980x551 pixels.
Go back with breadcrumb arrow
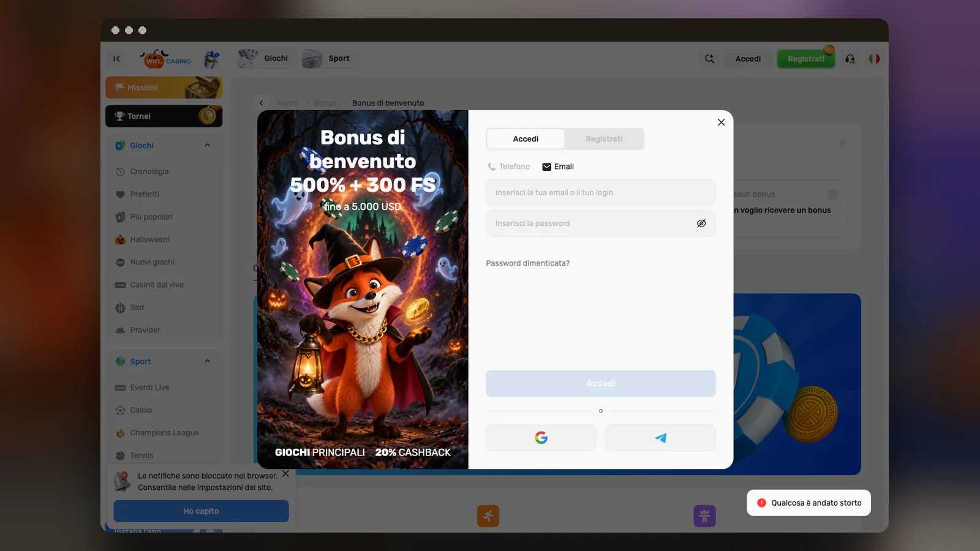point(262,103)
